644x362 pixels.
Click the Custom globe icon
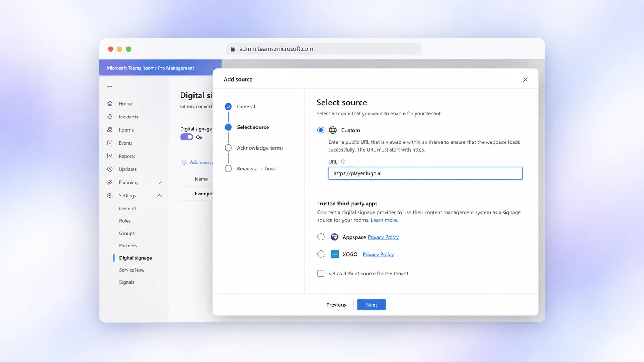[x=333, y=130]
